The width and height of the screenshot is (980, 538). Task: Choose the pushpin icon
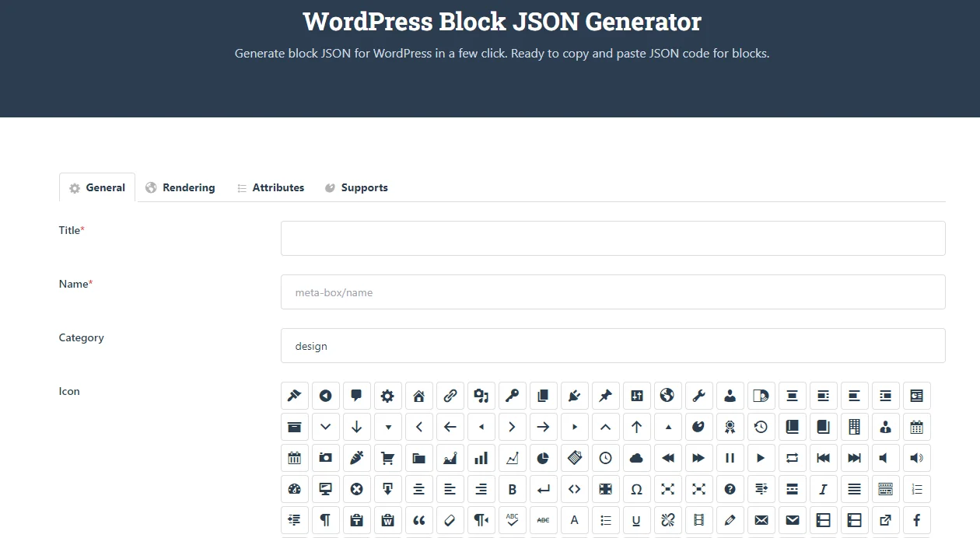click(x=606, y=396)
